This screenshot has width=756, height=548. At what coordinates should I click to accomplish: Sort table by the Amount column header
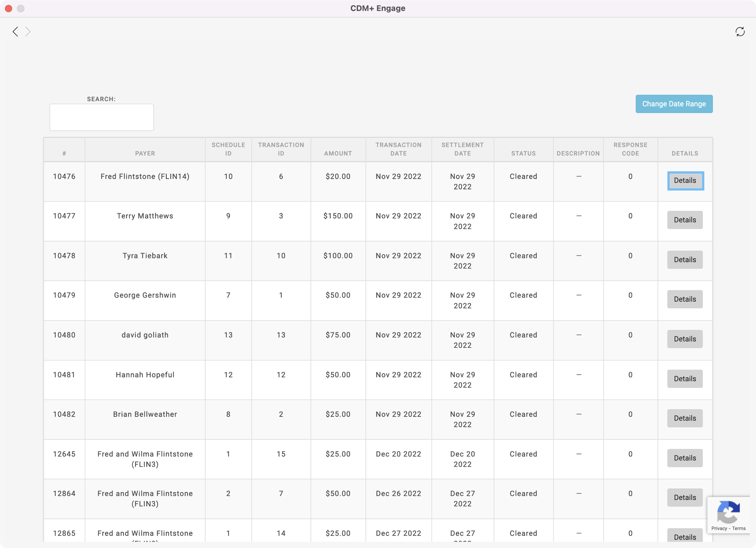338,153
